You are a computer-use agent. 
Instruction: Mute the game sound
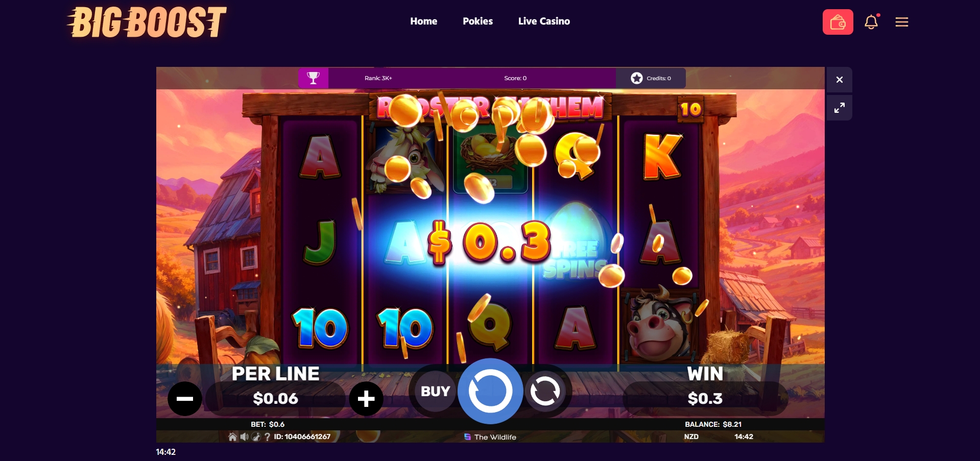pos(244,436)
